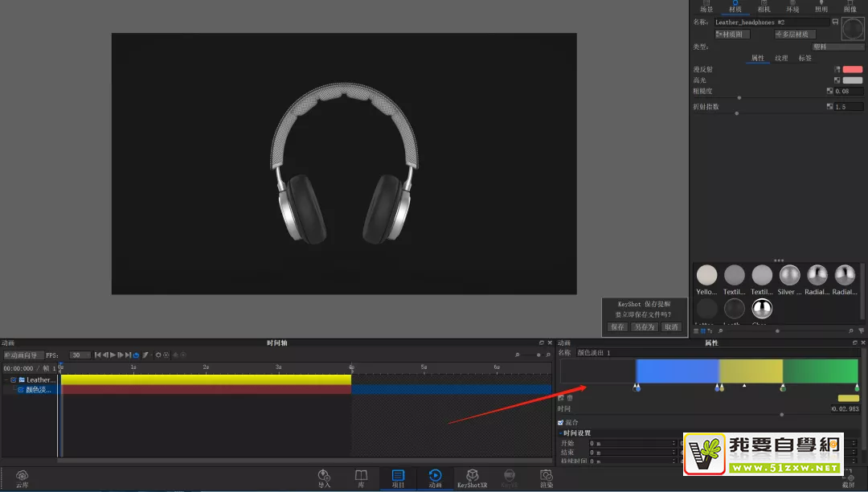Click the Import (导入) toolbar icon
The image size is (868, 492).
(324, 476)
